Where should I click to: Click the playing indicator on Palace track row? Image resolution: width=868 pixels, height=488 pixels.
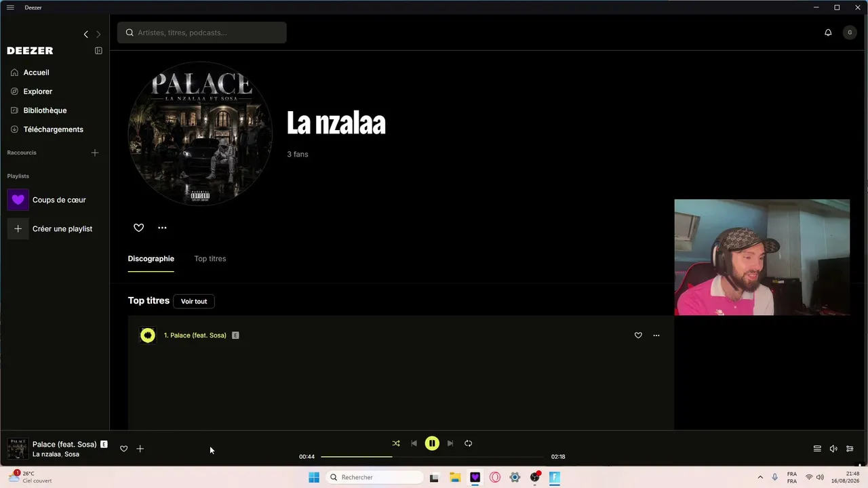pyautogui.click(x=148, y=335)
